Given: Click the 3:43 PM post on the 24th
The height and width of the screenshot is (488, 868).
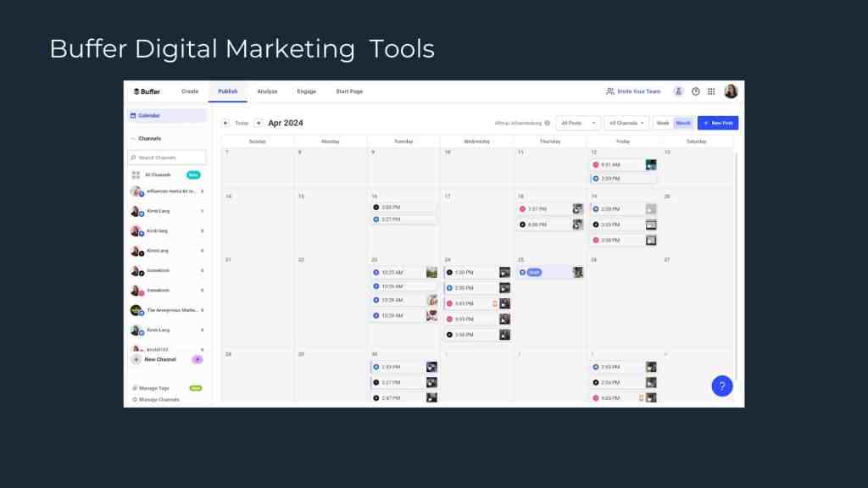Looking at the screenshot, I should click(476, 304).
